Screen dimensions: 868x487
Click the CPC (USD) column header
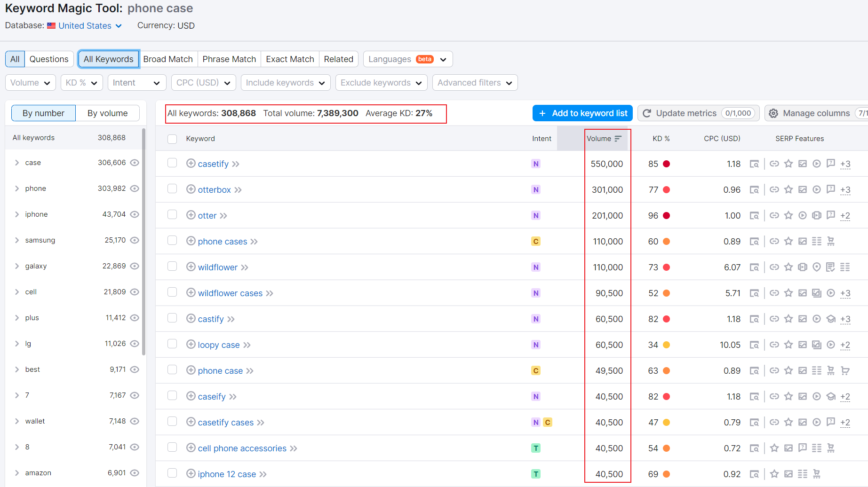(722, 139)
